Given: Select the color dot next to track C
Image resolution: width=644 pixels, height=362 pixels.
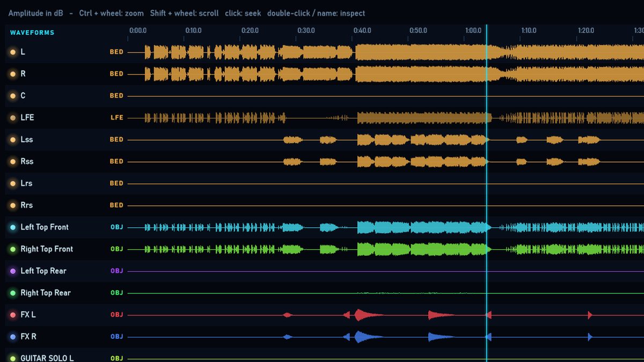Looking at the screenshot, I should [13, 96].
